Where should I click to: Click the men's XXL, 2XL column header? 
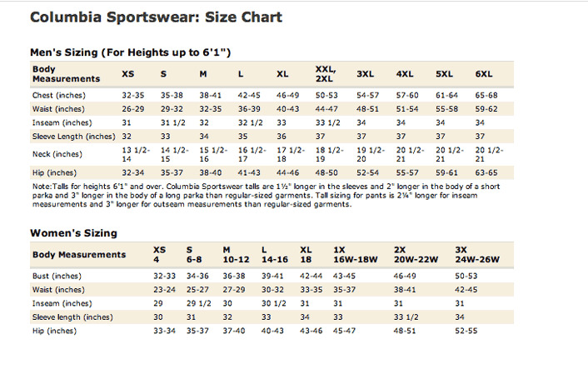click(x=326, y=74)
